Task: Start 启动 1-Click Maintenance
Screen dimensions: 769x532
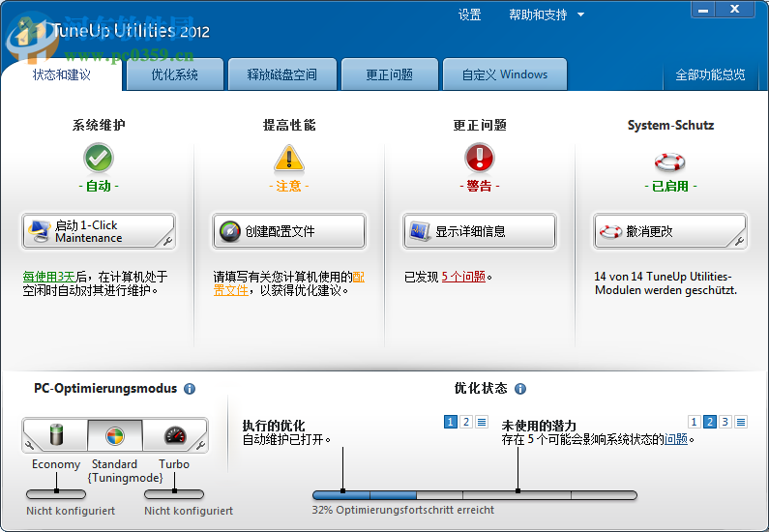Action: pyautogui.click(x=99, y=231)
